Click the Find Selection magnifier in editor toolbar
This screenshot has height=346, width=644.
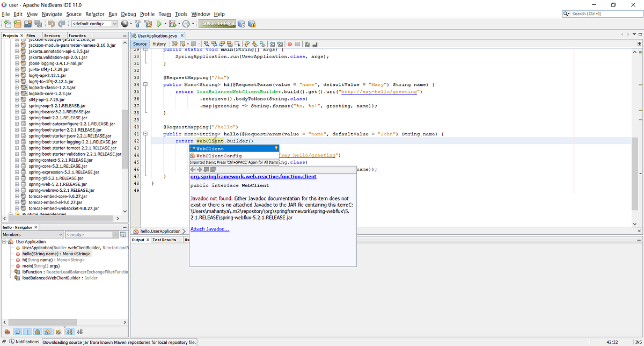pos(207,44)
